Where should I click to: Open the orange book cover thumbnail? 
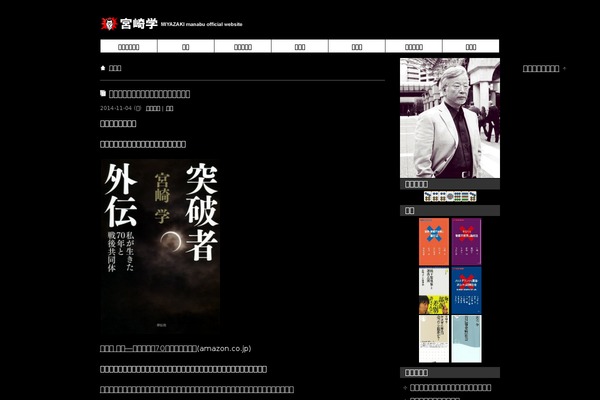pyautogui.click(x=434, y=242)
